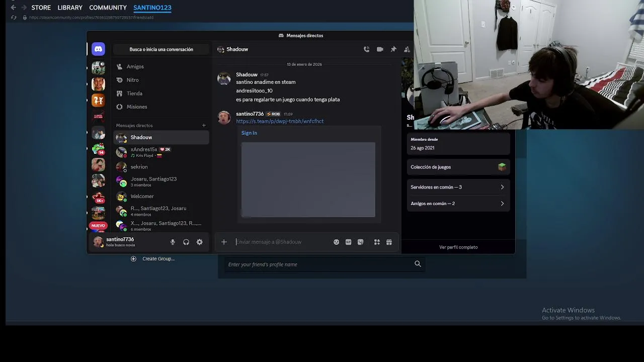644x362 pixels.
Task: Open the sekrion direct message
Action: coord(161,167)
